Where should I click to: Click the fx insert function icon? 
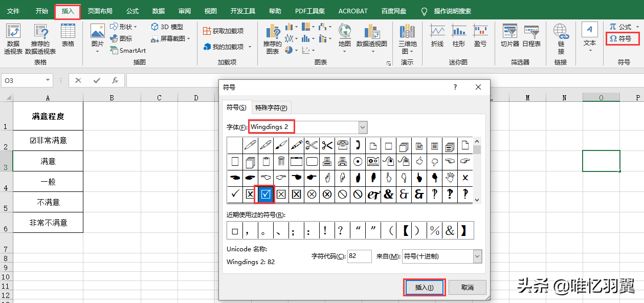pyautogui.click(x=115, y=80)
